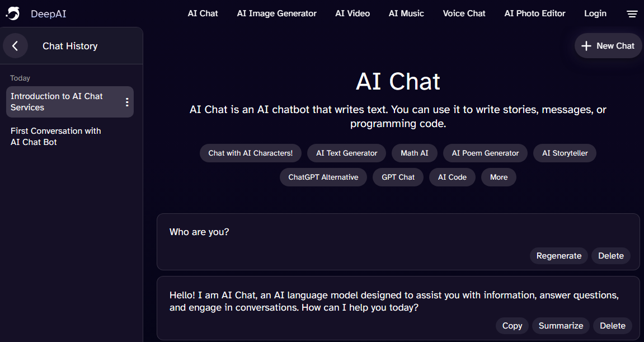
Task: Go to AI Video
Action: click(352, 13)
